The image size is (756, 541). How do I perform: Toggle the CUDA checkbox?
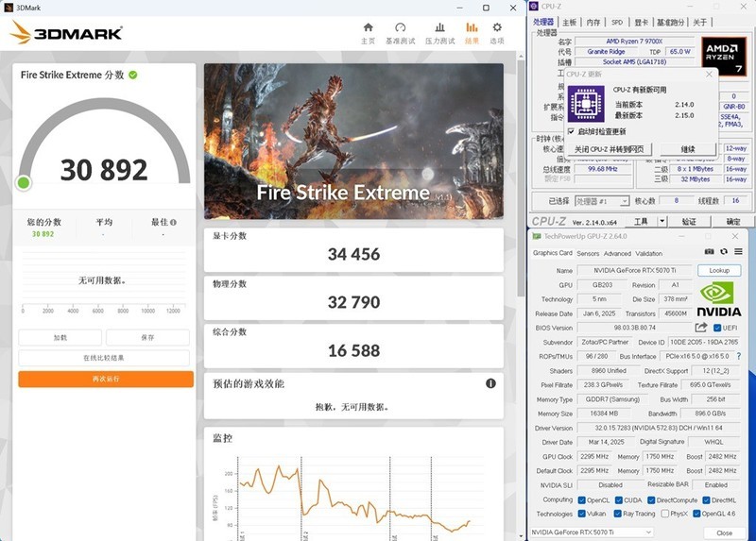pos(619,500)
